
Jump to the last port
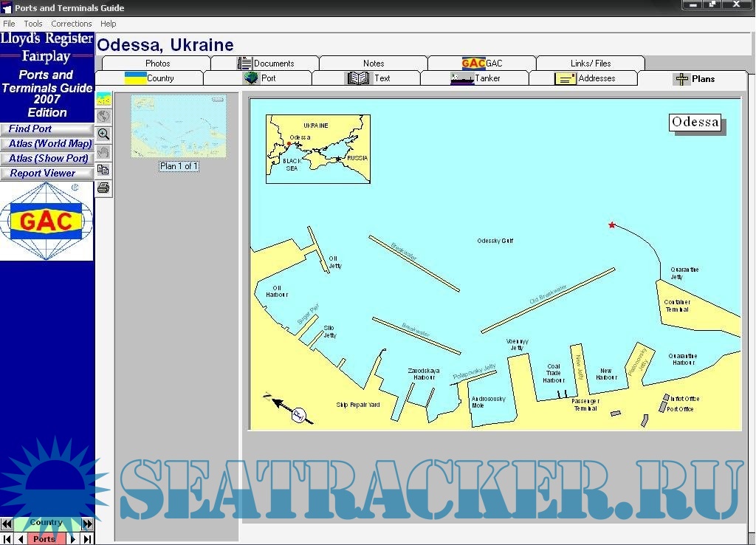87,539
